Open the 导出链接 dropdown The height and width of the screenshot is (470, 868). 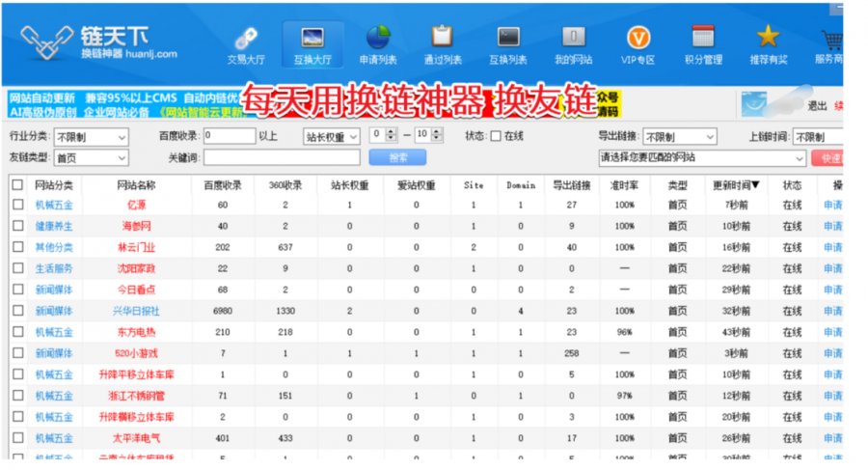coord(685,137)
